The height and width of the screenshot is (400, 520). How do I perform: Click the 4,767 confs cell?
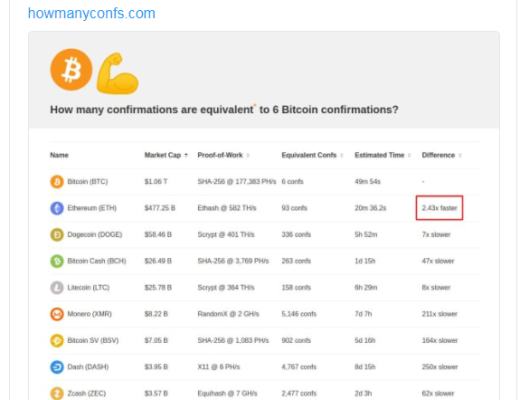tap(299, 367)
